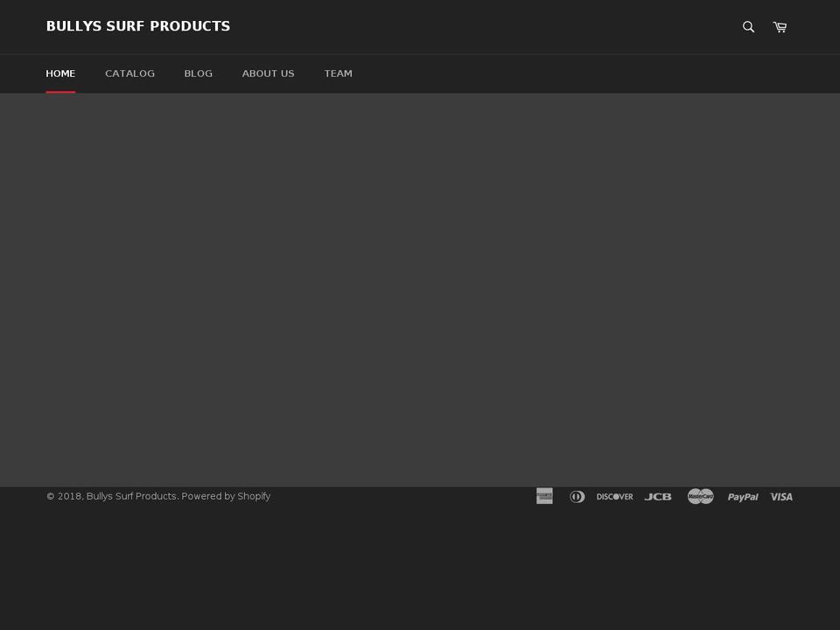Screen dimensions: 840x630
Task: Open the Catalog menu item
Action: [129, 73]
